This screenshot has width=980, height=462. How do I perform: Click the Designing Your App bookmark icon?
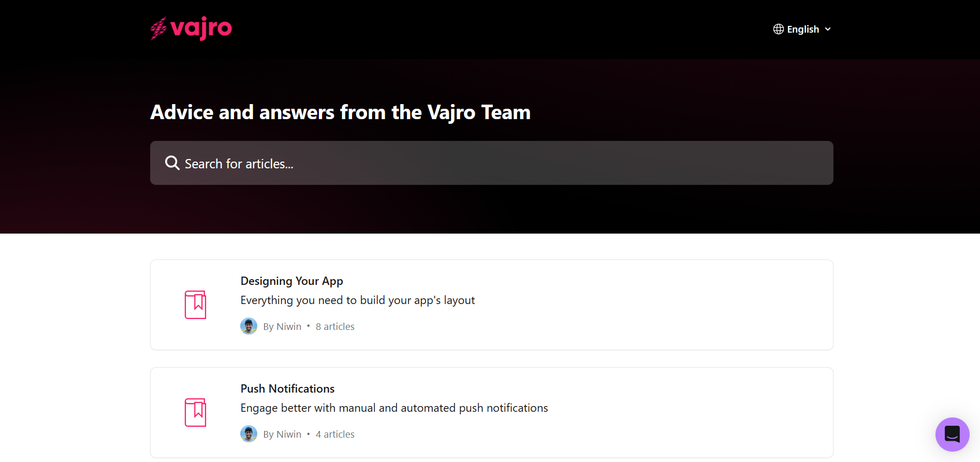pyautogui.click(x=195, y=305)
